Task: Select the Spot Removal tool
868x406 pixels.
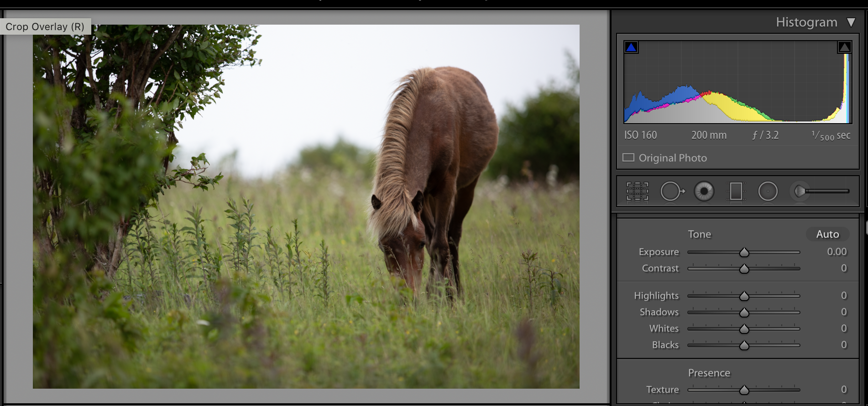Action: tap(672, 191)
